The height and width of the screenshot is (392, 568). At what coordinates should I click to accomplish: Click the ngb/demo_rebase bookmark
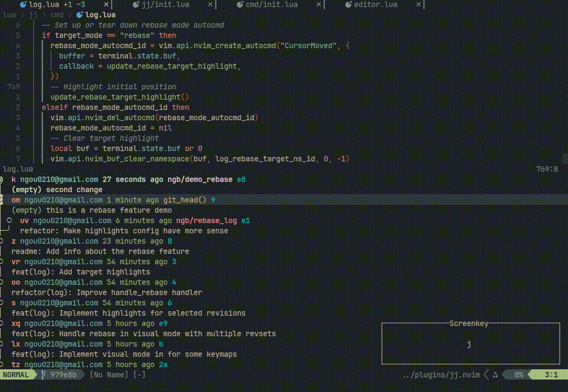pyautogui.click(x=200, y=179)
